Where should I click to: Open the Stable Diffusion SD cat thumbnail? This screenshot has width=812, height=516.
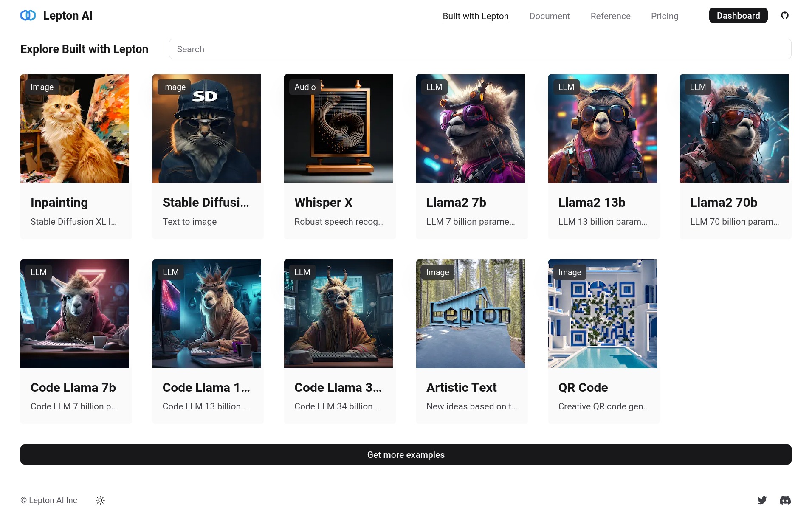(207, 129)
